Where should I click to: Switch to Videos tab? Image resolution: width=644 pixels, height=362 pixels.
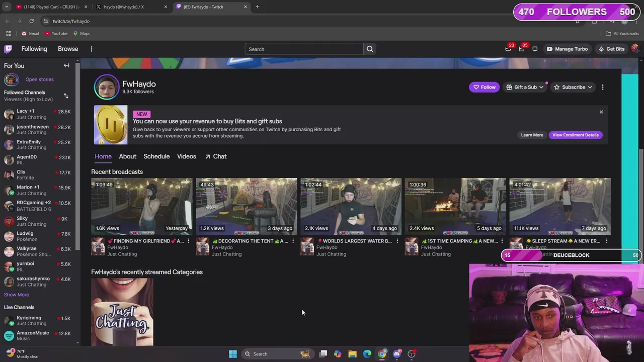186,156
